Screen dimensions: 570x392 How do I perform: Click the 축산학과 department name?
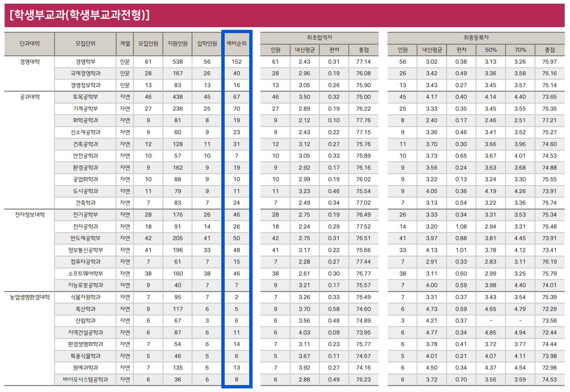click(x=85, y=309)
